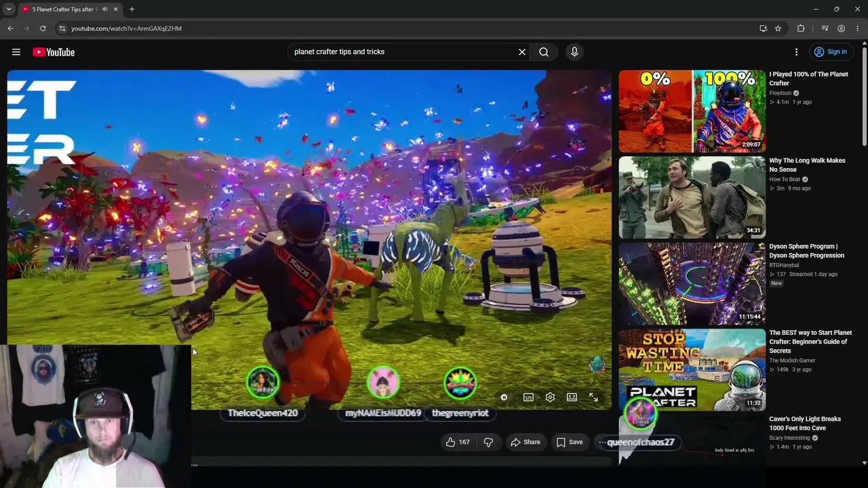Open the media controls in Chrome toolbar
This screenshot has height=488, width=868.
(825, 28)
